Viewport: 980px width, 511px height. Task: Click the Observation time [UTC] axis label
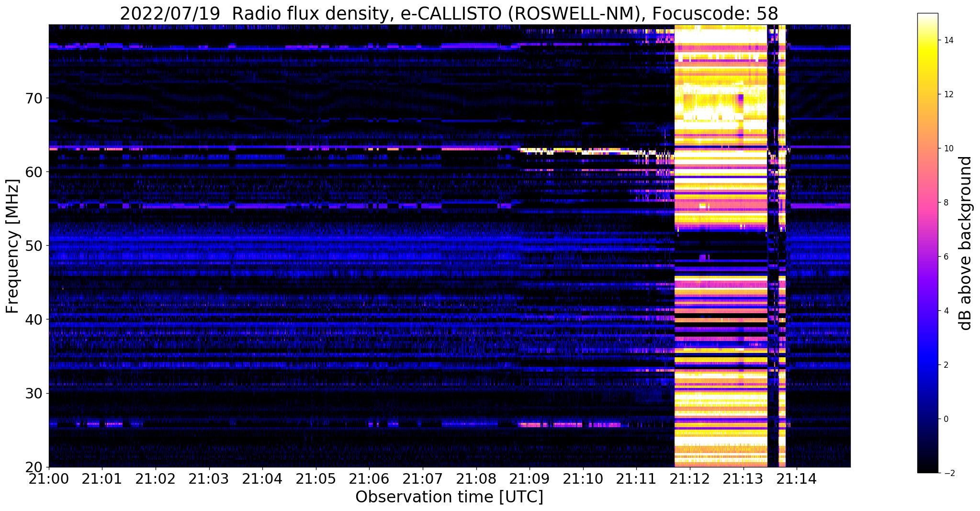pyautogui.click(x=449, y=497)
